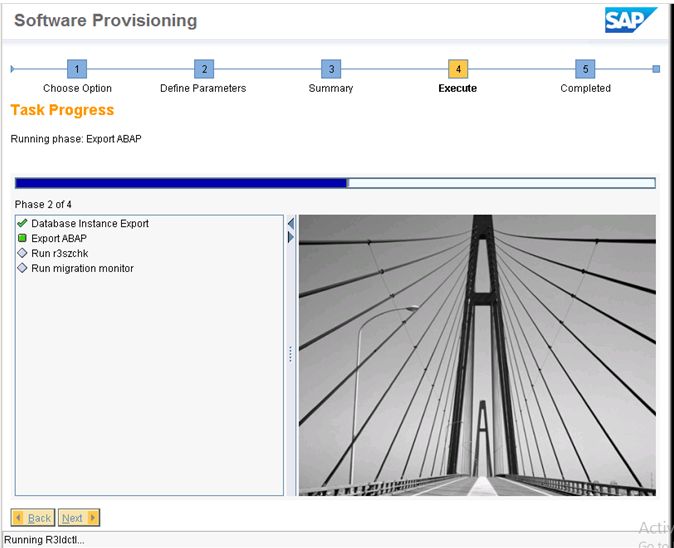Click the splitter grip dots between panels
This screenshot has height=548, width=674.
tap(291, 355)
